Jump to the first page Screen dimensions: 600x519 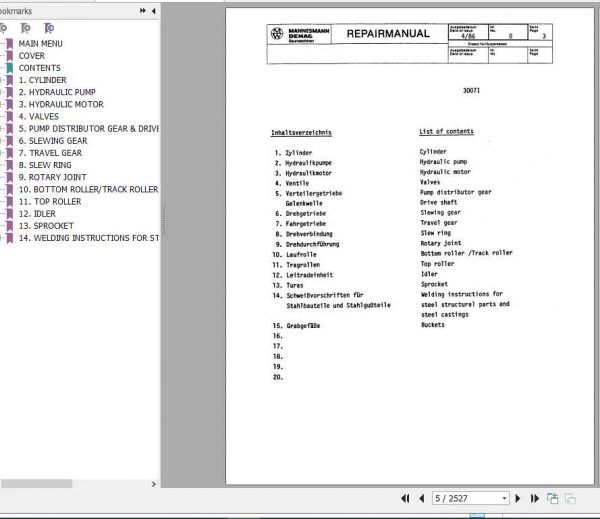tap(405, 498)
